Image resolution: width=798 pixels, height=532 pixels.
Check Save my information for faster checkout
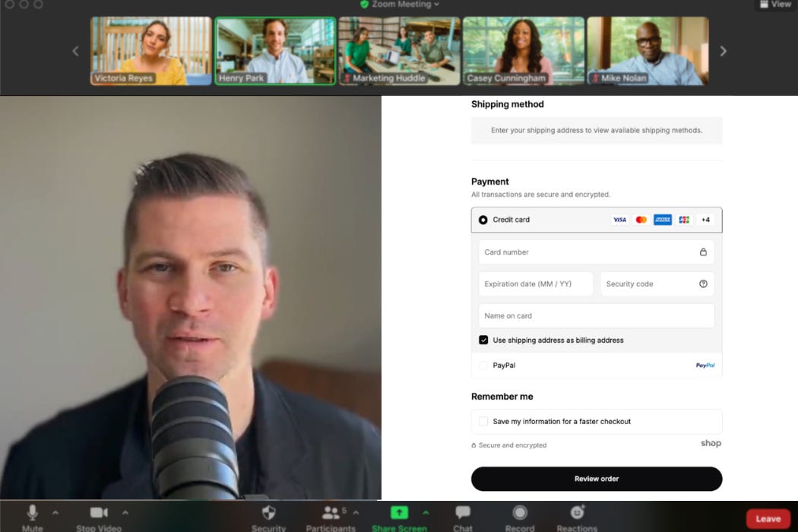click(x=483, y=422)
